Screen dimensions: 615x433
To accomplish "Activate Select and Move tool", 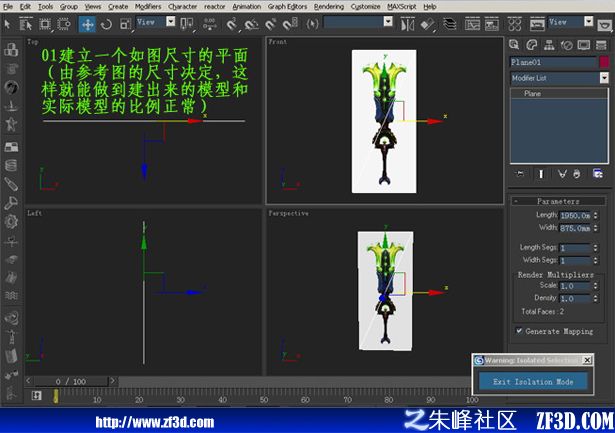I will point(87,24).
